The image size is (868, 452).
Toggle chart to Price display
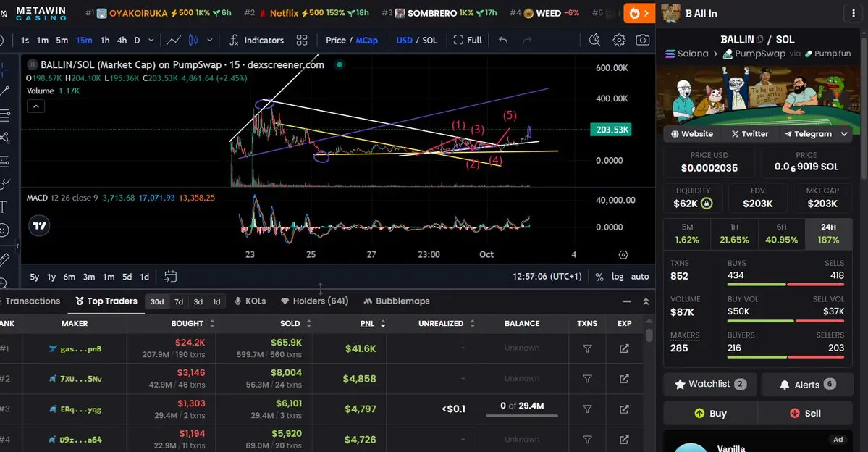pyautogui.click(x=335, y=41)
